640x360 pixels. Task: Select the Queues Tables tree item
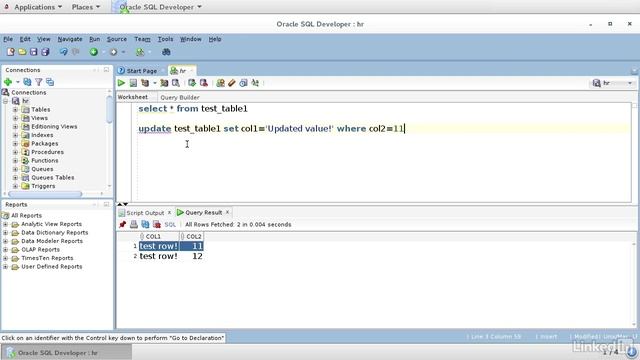[x=53, y=178]
